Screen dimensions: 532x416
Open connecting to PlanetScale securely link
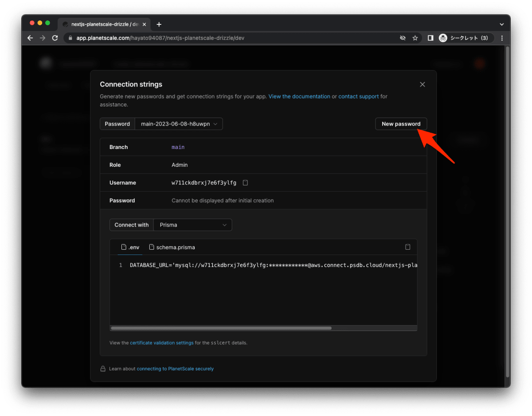(x=175, y=369)
